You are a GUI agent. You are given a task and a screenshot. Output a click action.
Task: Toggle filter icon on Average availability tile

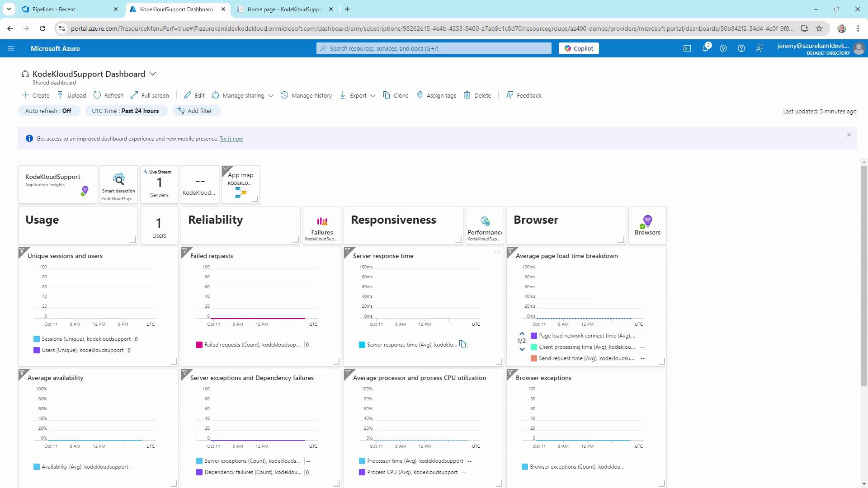coord(22,373)
